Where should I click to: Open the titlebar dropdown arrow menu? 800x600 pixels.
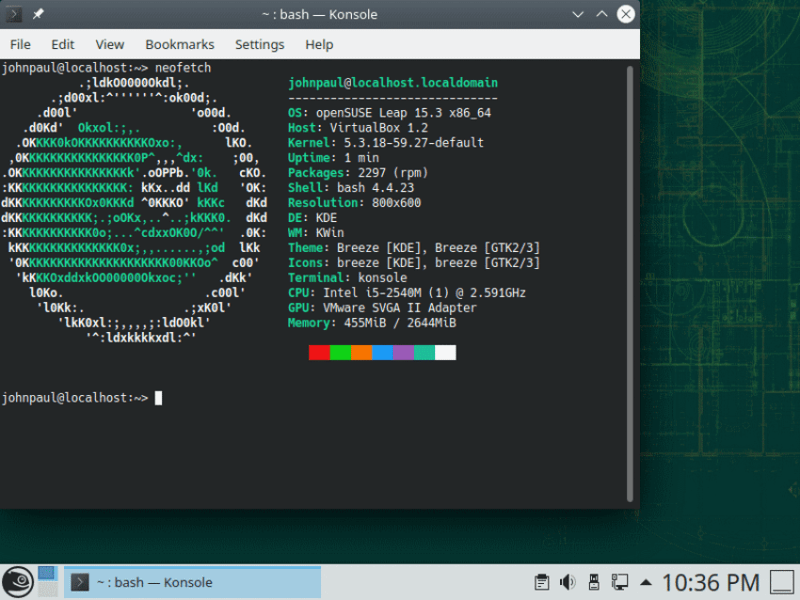(578, 14)
